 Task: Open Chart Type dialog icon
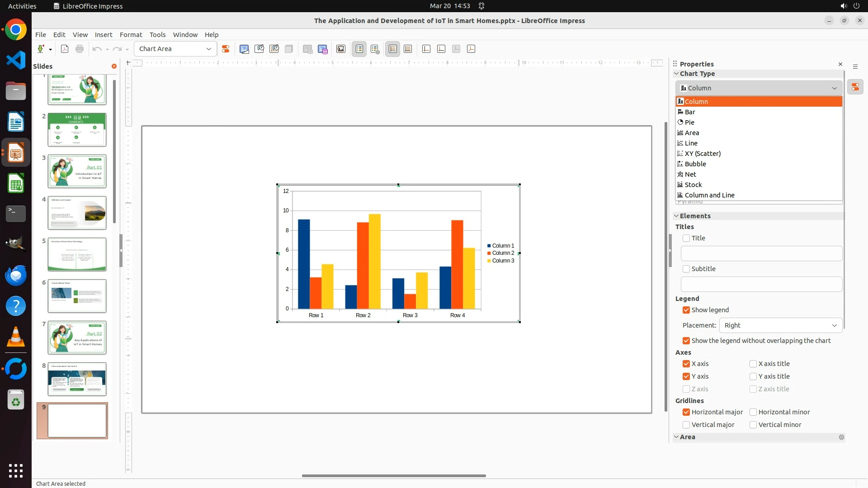244,49
